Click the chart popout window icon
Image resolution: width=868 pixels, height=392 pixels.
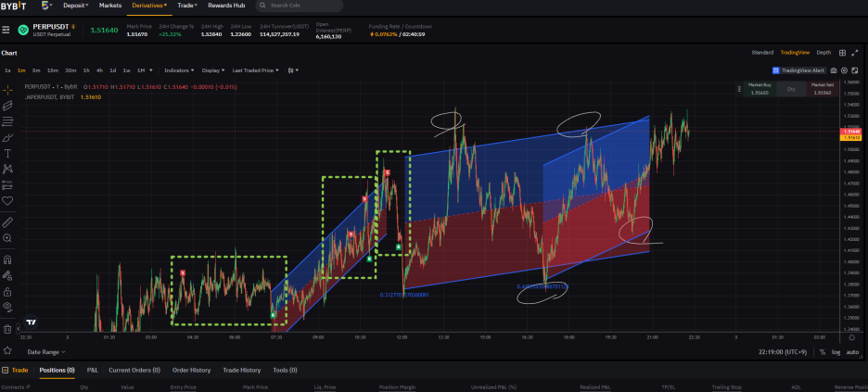pyautogui.click(x=854, y=70)
